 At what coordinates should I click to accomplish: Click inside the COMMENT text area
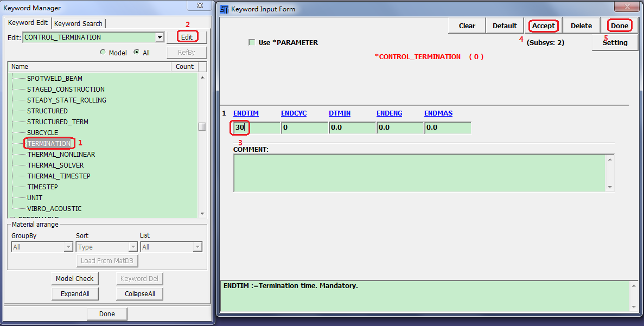(420, 173)
